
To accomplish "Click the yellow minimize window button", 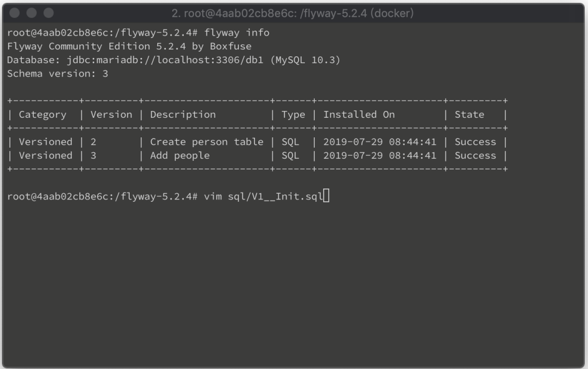I will (x=32, y=13).
